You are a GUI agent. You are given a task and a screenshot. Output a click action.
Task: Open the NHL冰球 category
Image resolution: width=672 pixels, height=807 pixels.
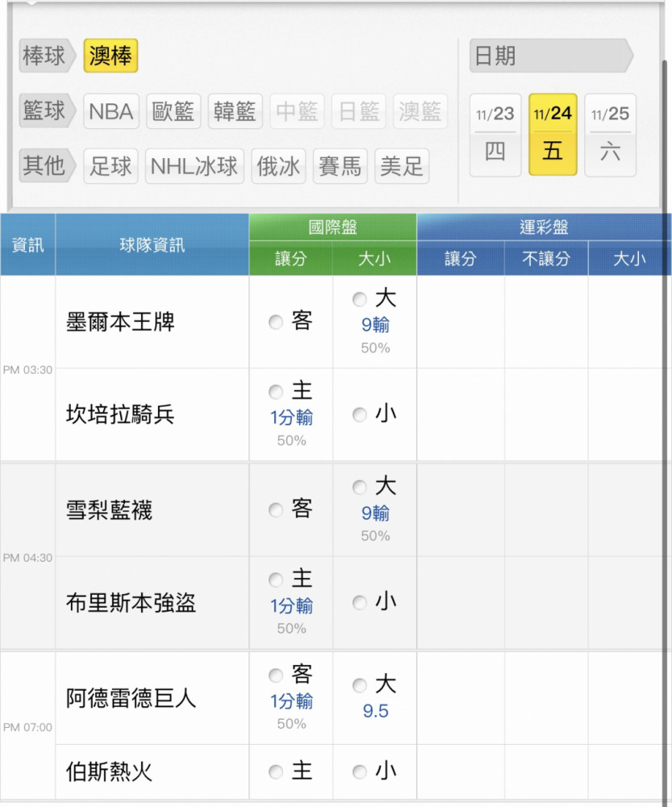click(x=194, y=166)
